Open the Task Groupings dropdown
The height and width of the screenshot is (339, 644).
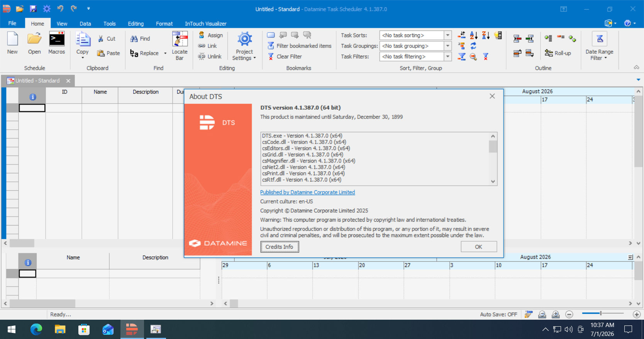tap(447, 46)
